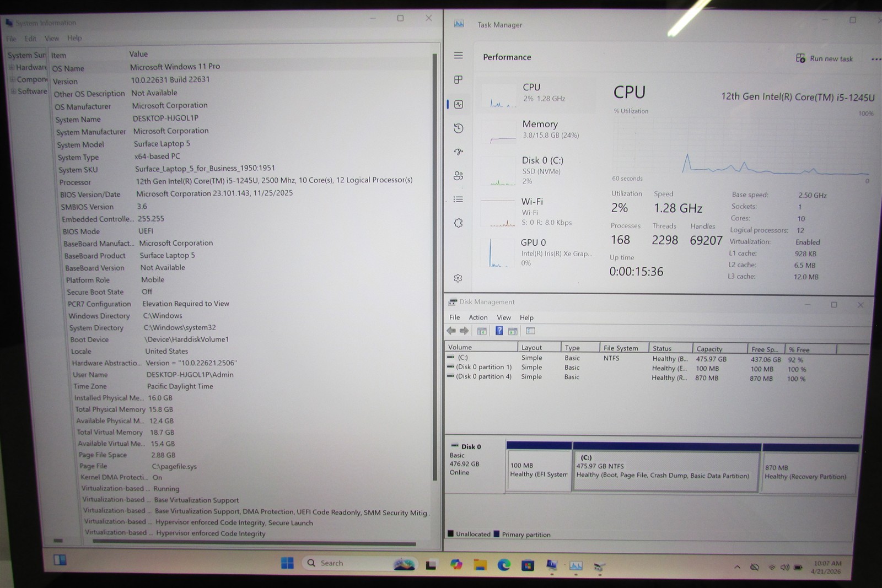Sort by Volume column in Disk Management

[x=481, y=347]
